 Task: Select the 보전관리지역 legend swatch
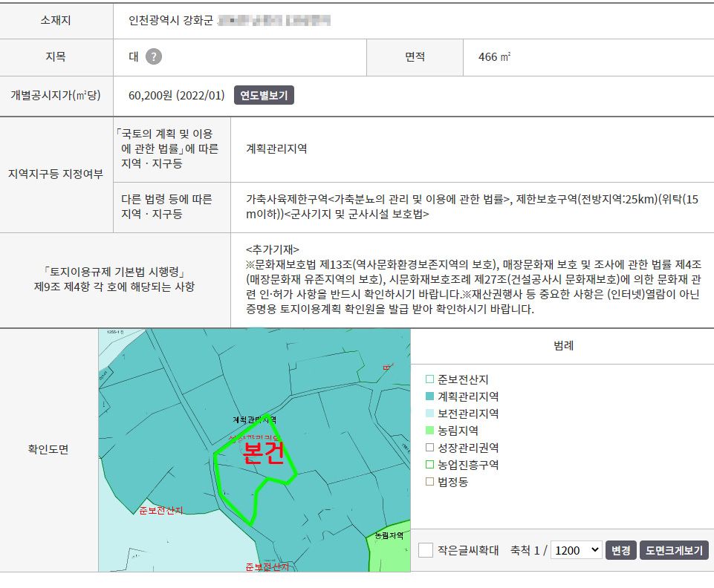tap(429, 414)
